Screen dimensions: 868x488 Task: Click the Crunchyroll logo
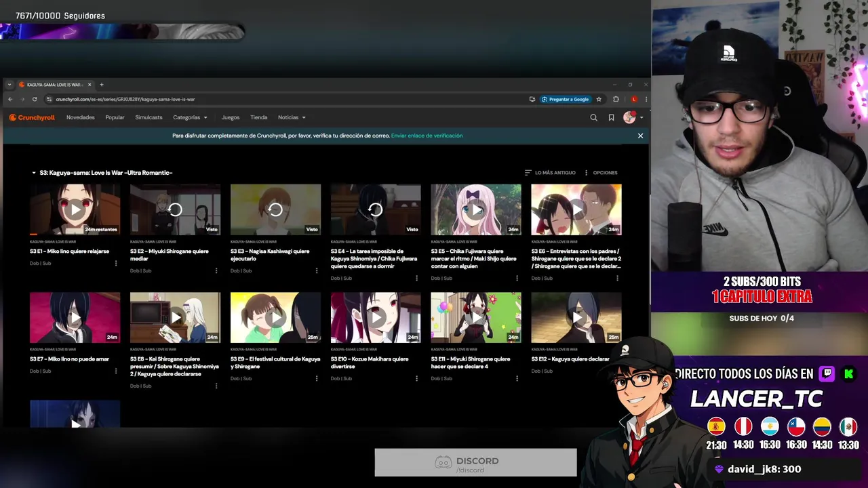coord(32,117)
